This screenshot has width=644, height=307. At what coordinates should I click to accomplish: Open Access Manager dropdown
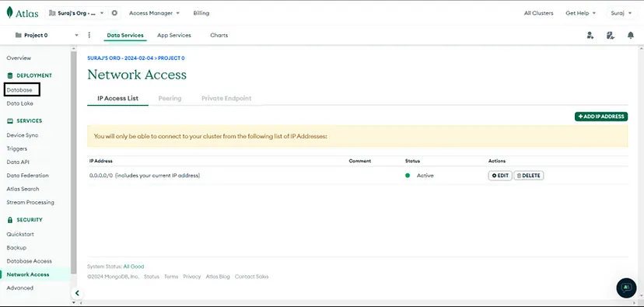click(x=155, y=13)
